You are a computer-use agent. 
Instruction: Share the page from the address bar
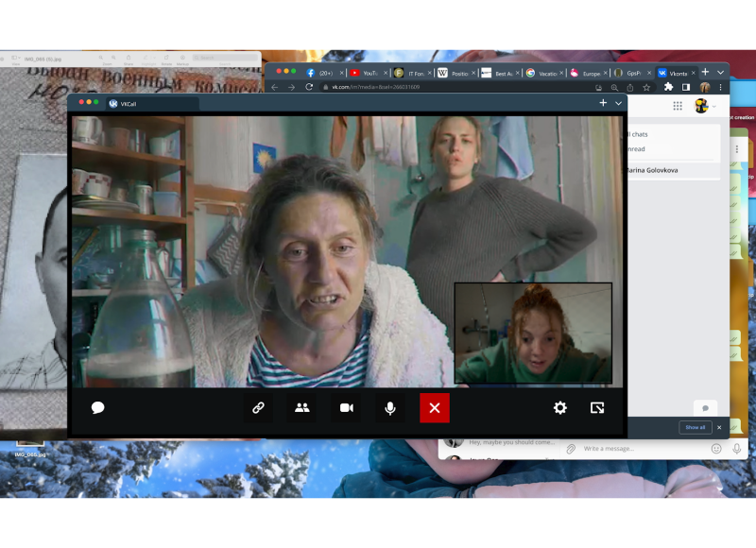pos(630,88)
